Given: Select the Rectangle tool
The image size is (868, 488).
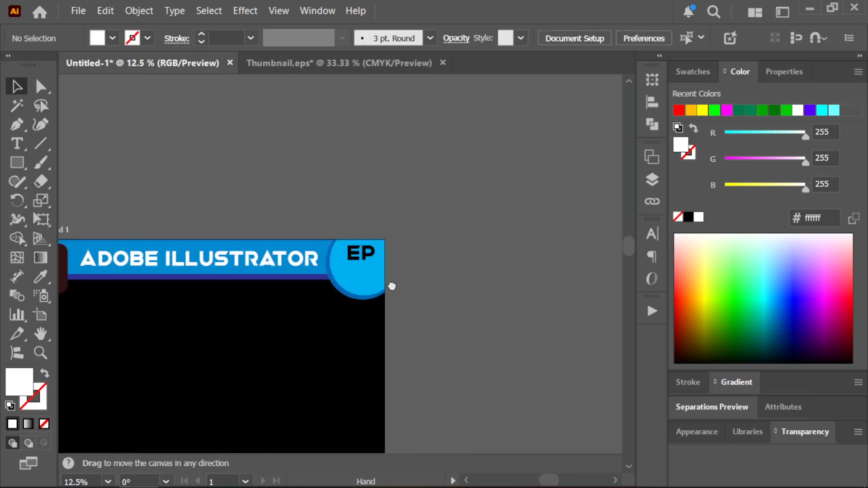Looking at the screenshot, I should point(17,162).
